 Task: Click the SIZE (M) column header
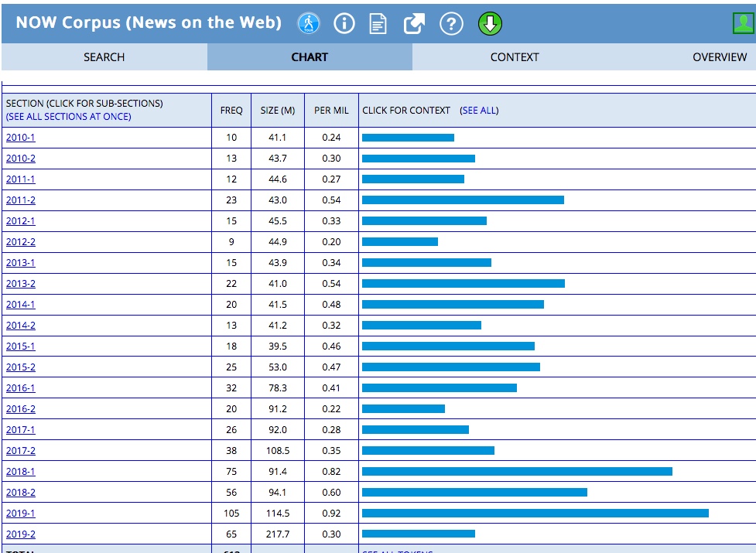278,111
